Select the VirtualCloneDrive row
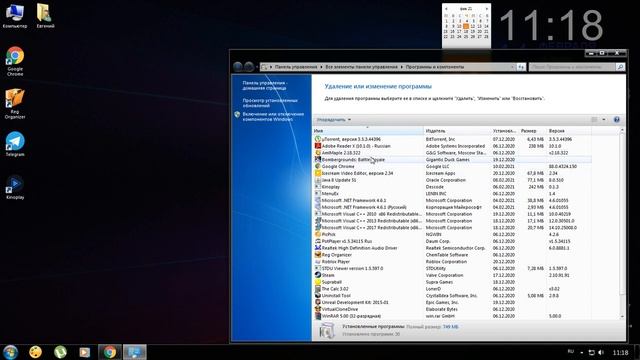The image size is (640, 360). coord(452,309)
